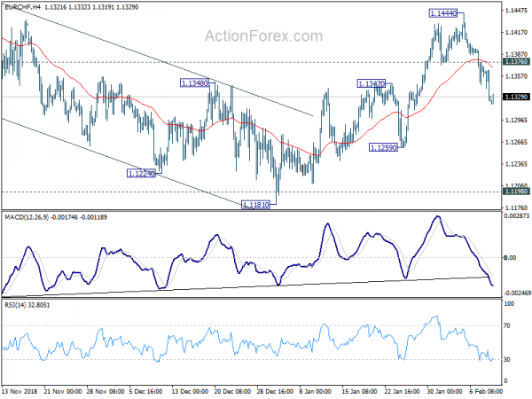The width and height of the screenshot is (532, 399).
Task: Click the 20 Dec 08:00 date label
Action: [232, 391]
